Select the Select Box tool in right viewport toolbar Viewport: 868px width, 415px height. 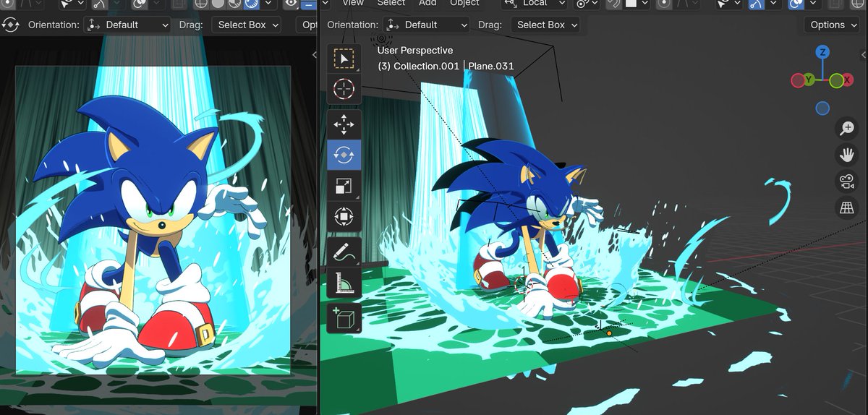pyautogui.click(x=344, y=59)
